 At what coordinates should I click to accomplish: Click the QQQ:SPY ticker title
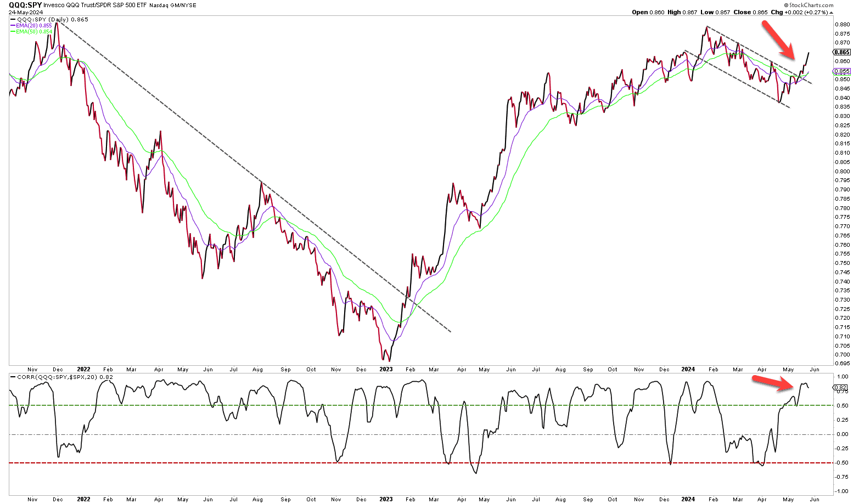point(25,5)
